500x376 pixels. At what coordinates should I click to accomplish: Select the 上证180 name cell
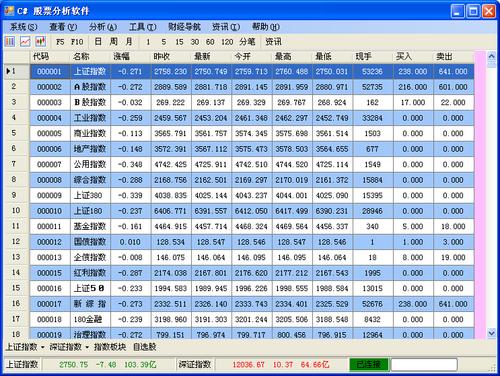[x=90, y=211]
